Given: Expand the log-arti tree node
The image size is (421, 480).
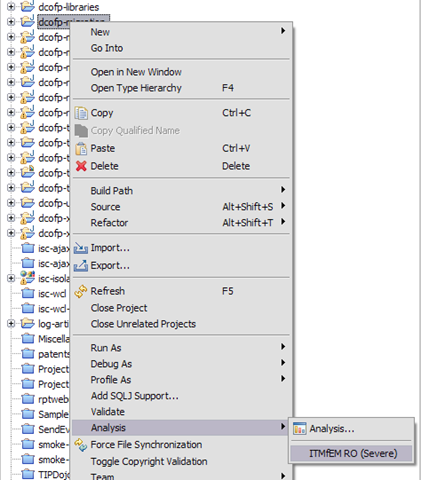Looking at the screenshot, I should coord(11,324).
